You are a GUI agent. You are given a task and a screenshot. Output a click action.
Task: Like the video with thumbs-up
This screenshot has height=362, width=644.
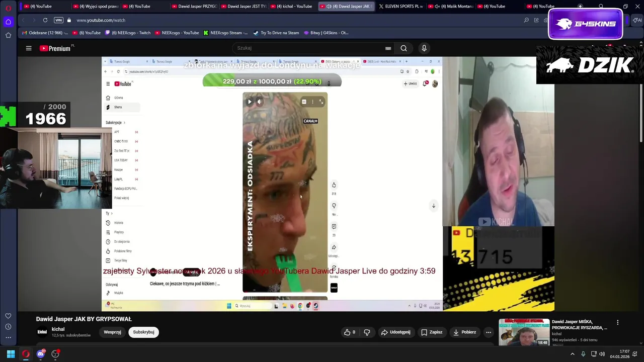(350, 332)
